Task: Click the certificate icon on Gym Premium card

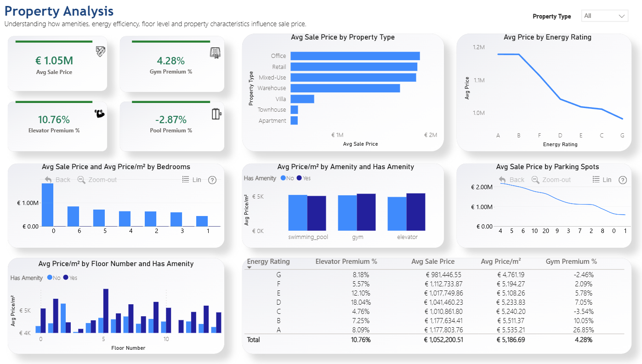Action: [x=215, y=53]
